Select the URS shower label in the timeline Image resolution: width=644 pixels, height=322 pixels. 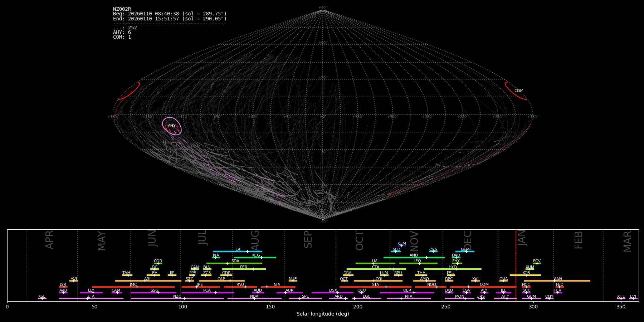pyautogui.click(x=481, y=297)
